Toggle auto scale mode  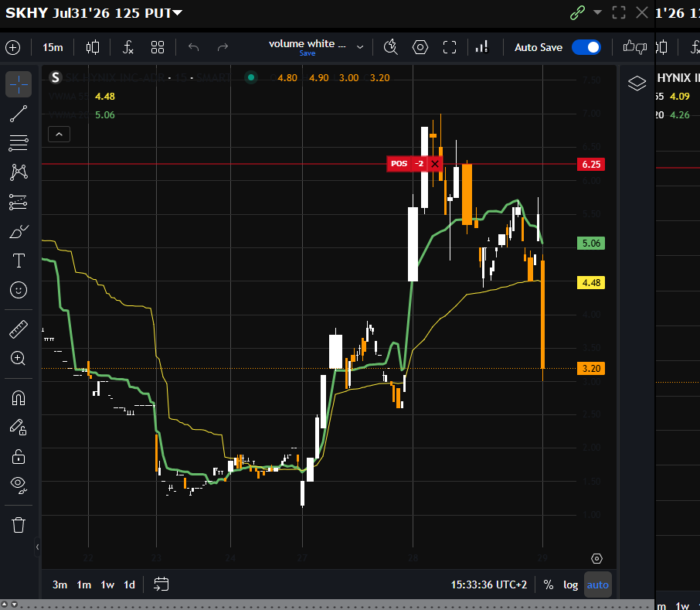(597, 585)
